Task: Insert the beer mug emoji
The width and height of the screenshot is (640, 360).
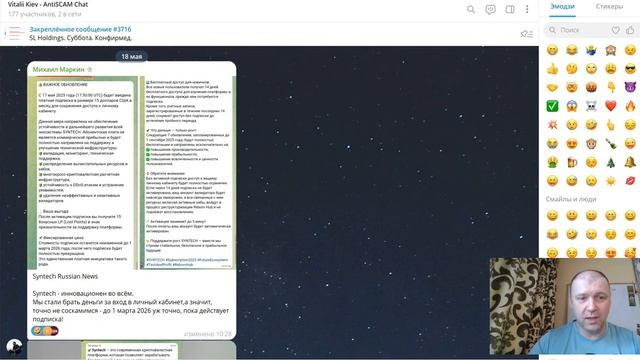Action: coord(572,162)
